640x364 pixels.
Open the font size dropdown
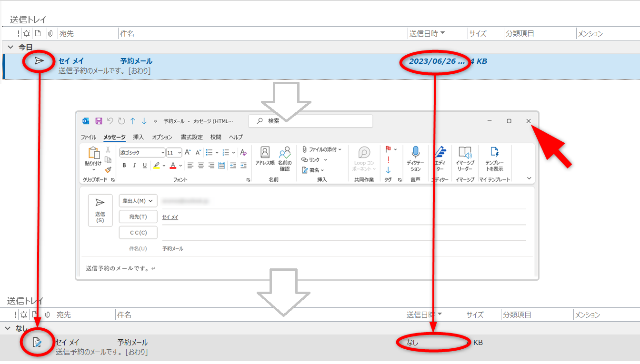[x=180, y=153]
